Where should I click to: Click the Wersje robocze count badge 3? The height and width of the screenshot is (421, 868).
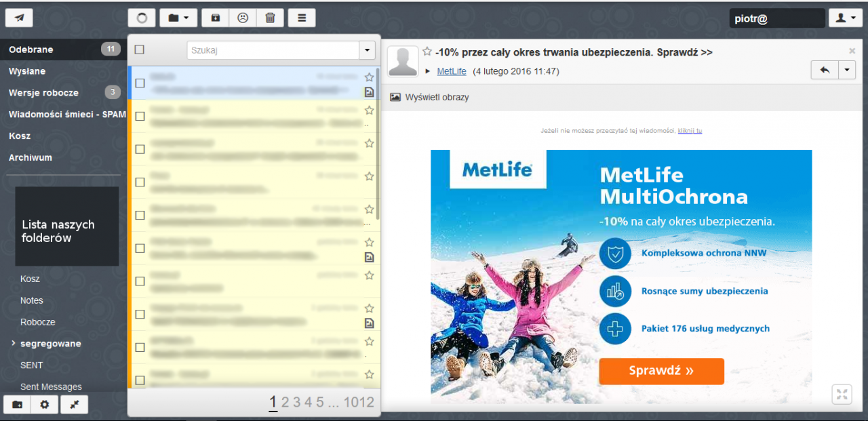pos(113,92)
